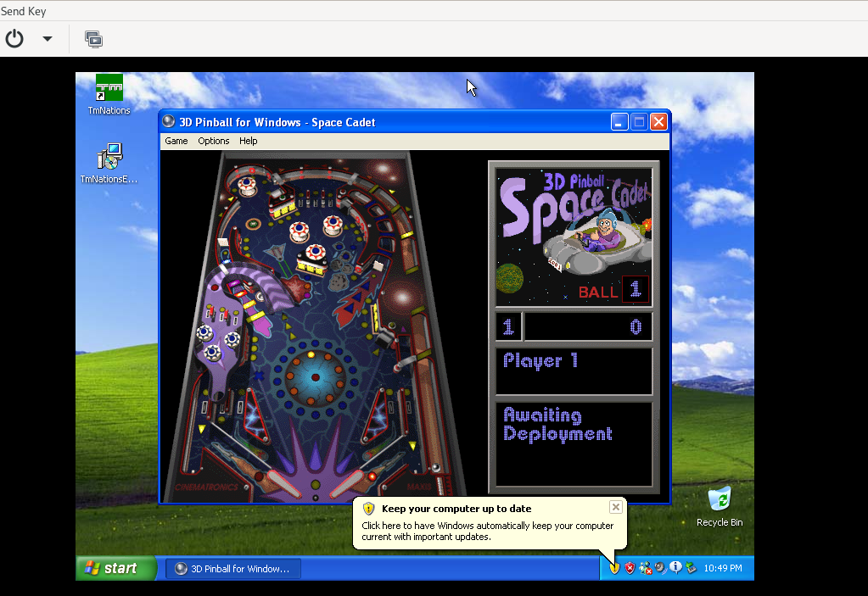Click the Windows start button
This screenshot has height=596, width=868.
[115, 568]
